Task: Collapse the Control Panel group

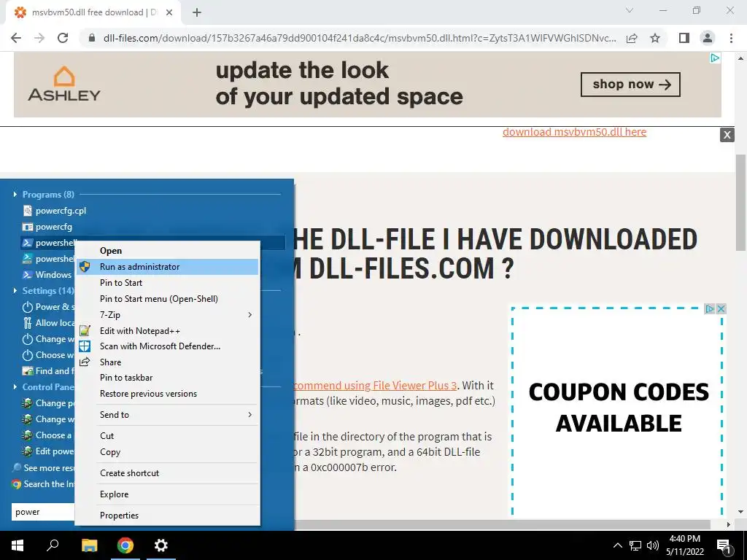Action: [15, 386]
